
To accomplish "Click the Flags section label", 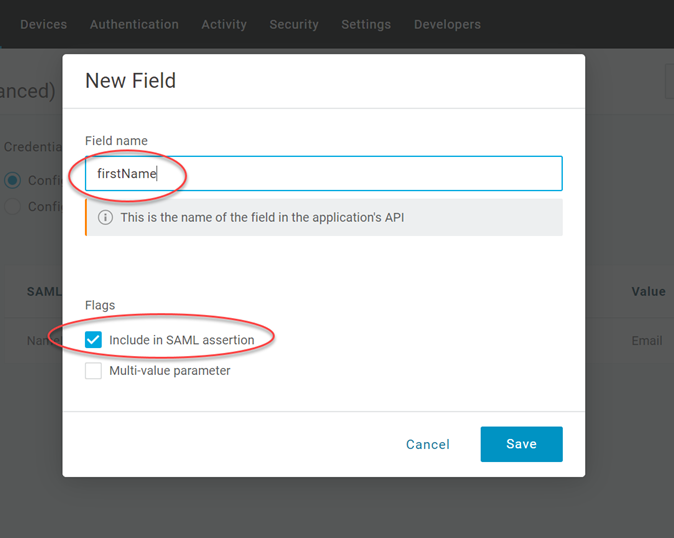I will click(x=100, y=305).
